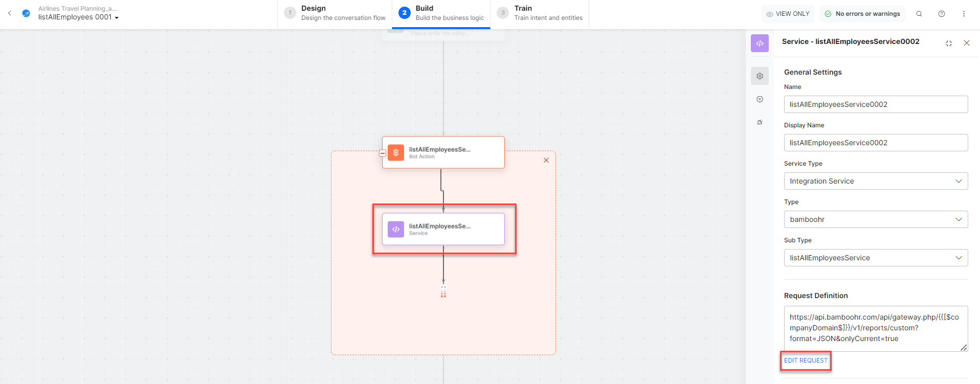The image size is (980, 384).
Task: Open the Type dropdown showing bamboohr
Action: click(876, 219)
